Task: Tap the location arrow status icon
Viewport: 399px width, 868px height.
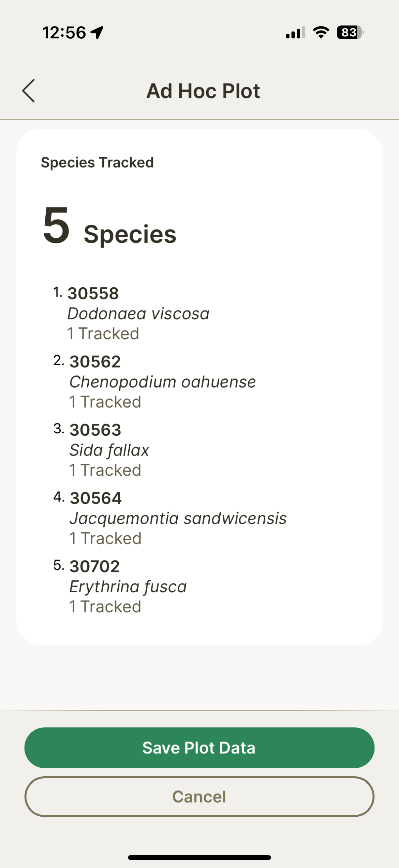Action: pos(97,33)
